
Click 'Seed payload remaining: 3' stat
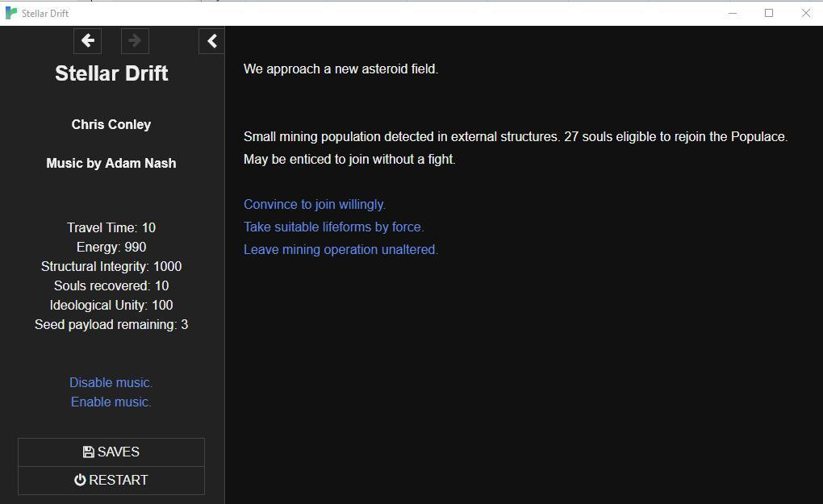click(111, 325)
